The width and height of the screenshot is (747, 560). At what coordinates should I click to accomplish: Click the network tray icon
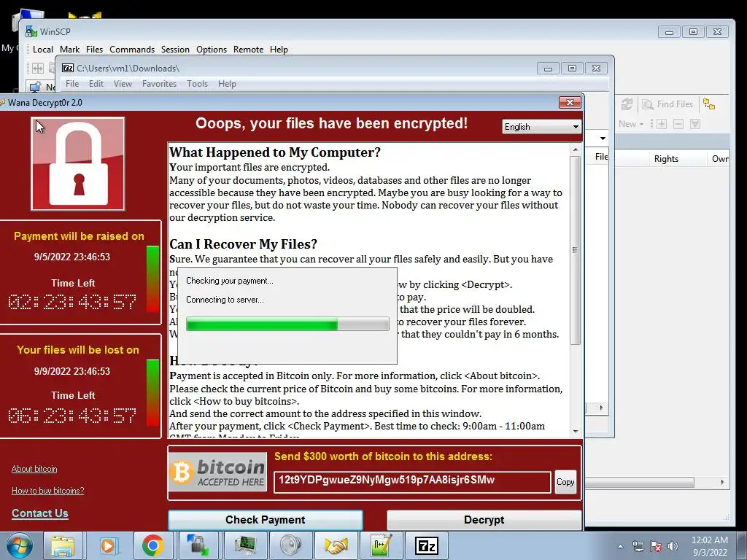[x=638, y=546]
